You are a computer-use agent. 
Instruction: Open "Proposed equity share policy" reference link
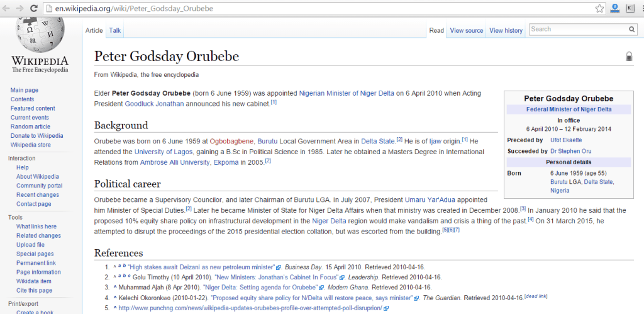(312, 298)
